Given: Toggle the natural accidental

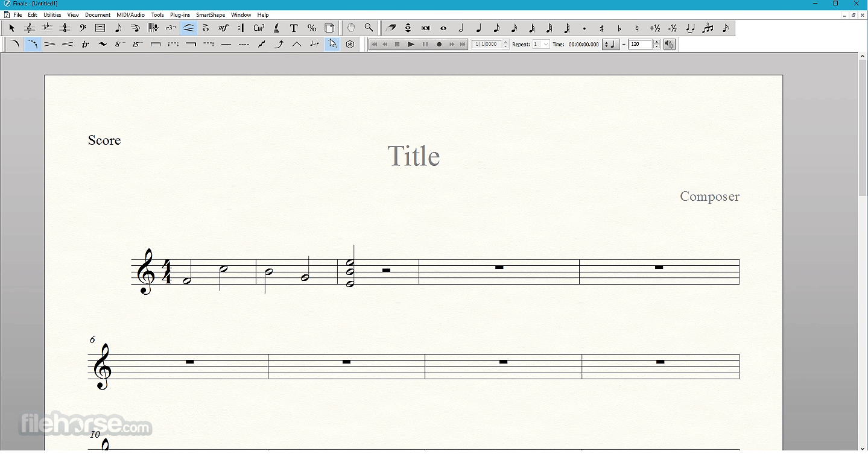Looking at the screenshot, I should click(637, 28).
